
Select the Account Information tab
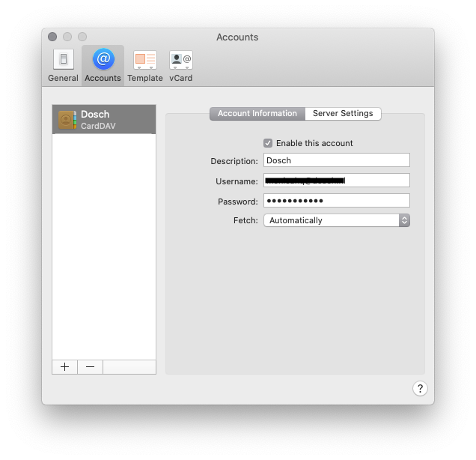point(257,113)
